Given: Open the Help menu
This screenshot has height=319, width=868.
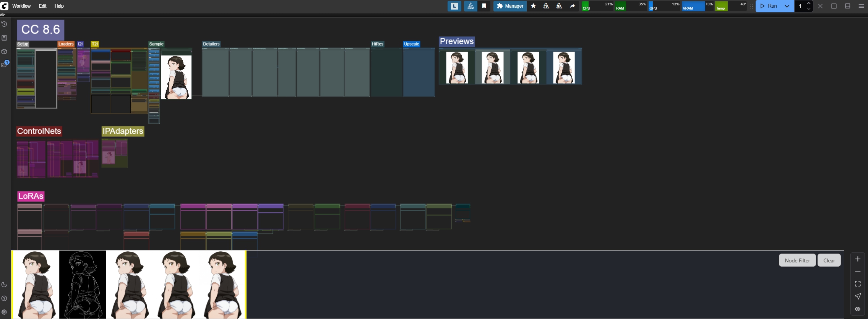Looking at the screenshot, I should [59, 6].
